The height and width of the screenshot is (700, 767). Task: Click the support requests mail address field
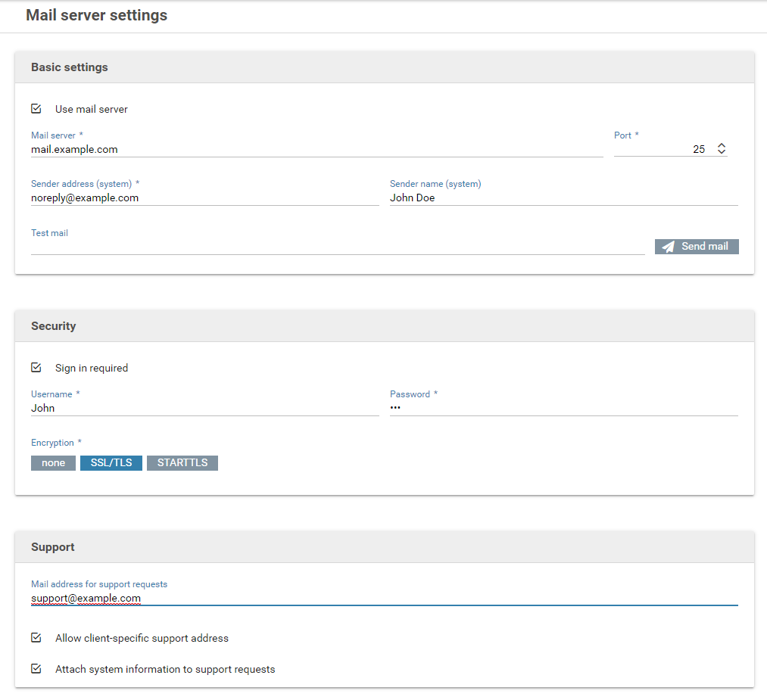tap(385, 599)
